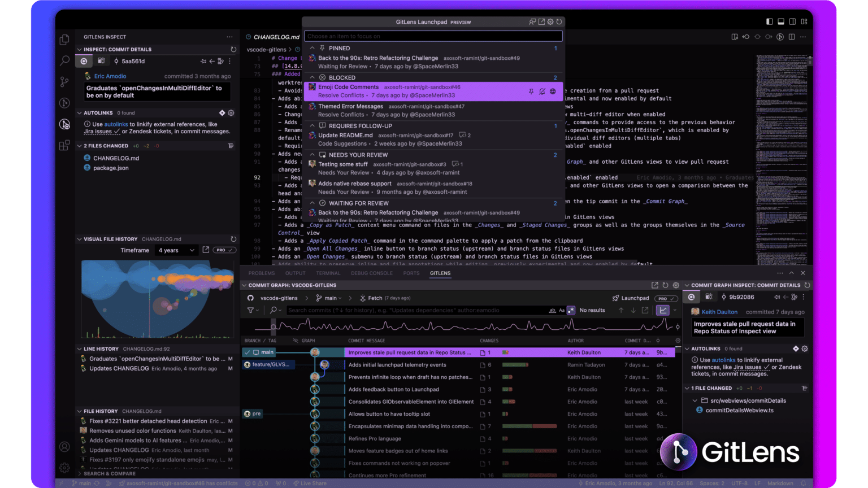Click the refresh icon in GitLens Launchpad header
This screenshot has width=868, height=488.
tap(559, 21)
